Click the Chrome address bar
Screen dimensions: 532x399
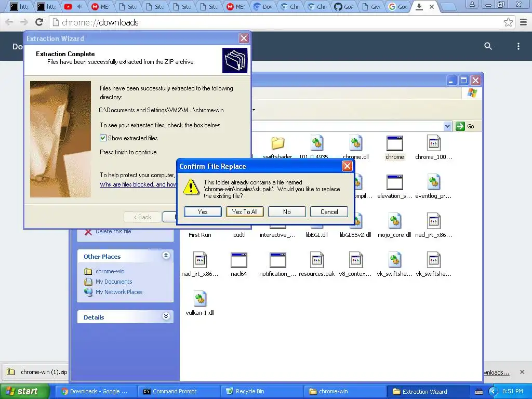point(282,22)
